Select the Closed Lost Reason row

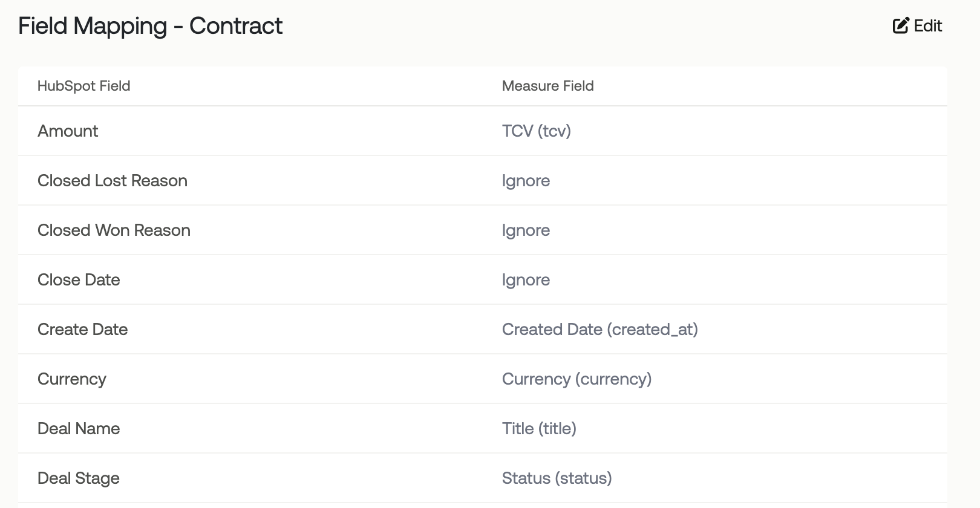point(483,181)
